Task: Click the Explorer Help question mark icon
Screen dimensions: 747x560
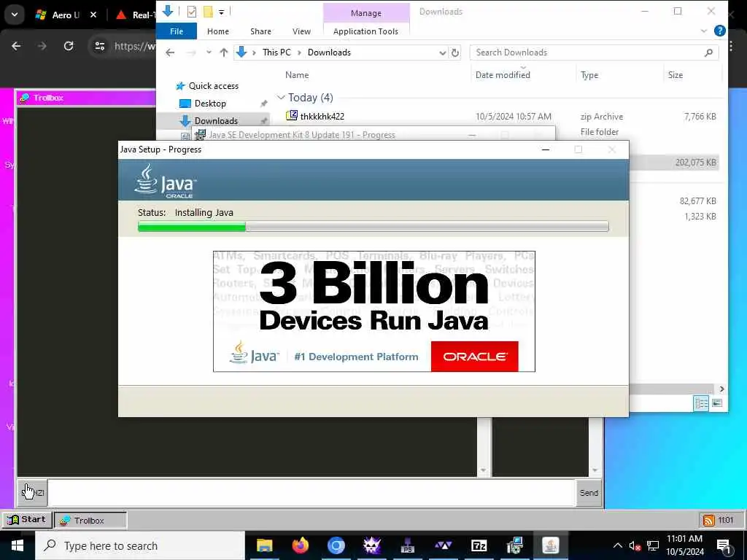Action: point(720,31)
